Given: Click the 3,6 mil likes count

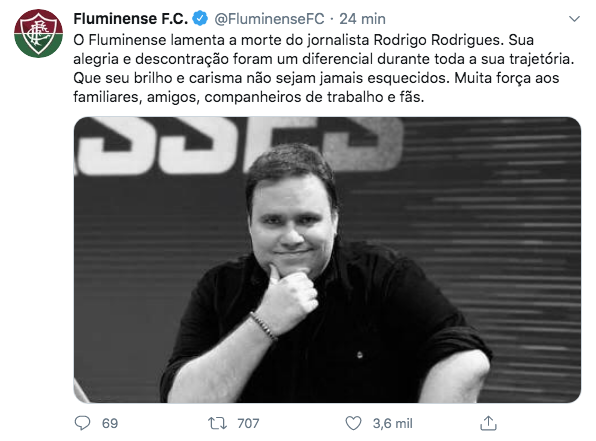Looking at the screenshot, I should (x=393, y=424).
